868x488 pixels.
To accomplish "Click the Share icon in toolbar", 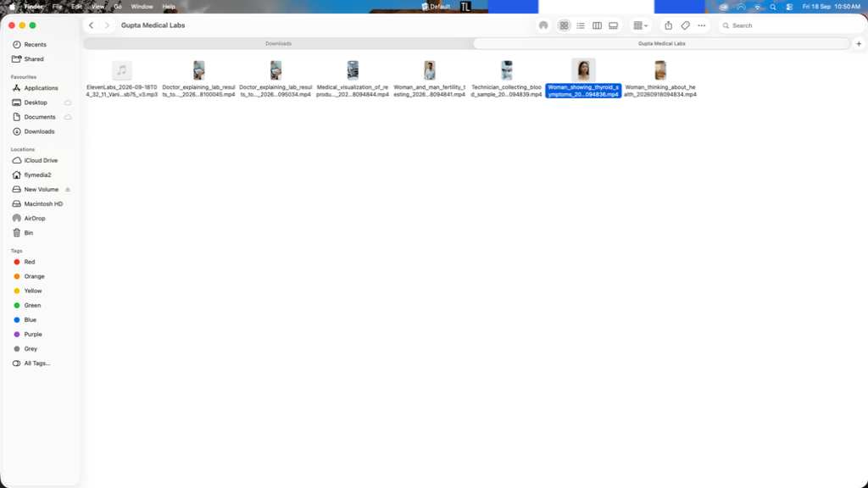I will click(x=668, y=25).
